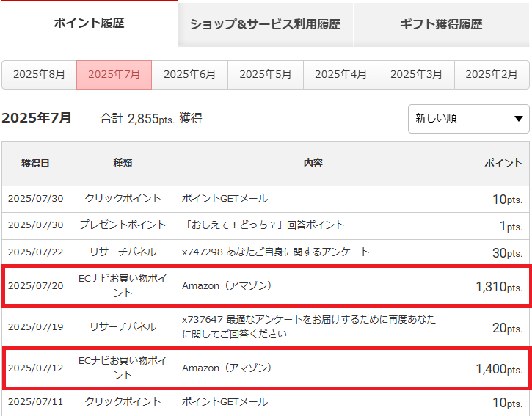Select the 2025年5月 month tab
The width and height of the screenshot is (532, 416).
266,74
